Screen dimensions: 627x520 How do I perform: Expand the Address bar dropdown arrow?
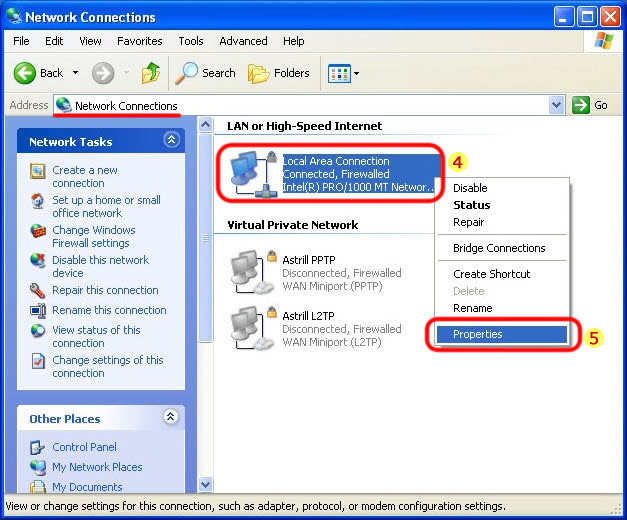[x=557, y=105]
